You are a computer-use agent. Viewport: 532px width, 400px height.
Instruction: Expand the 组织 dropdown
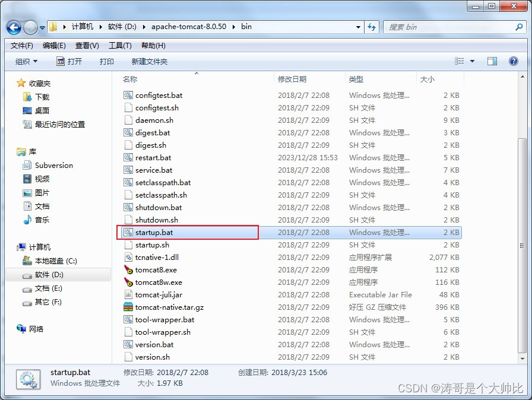tap(27, 61)
